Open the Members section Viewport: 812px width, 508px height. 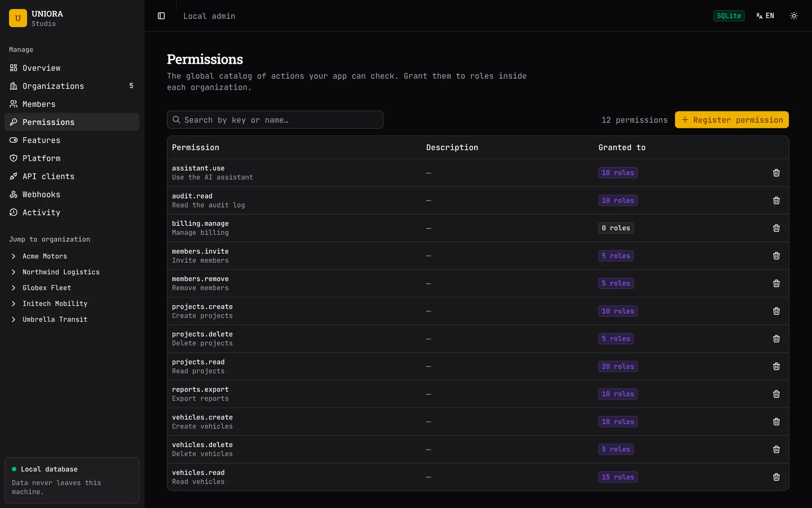72,104
